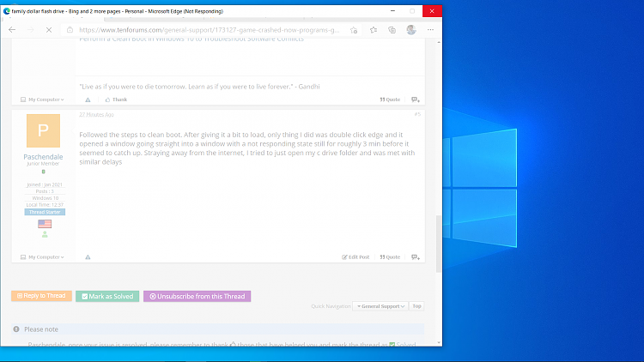Click the multi-quote icon on Paschendale's post
644x362 pixels.
[416, 257]
